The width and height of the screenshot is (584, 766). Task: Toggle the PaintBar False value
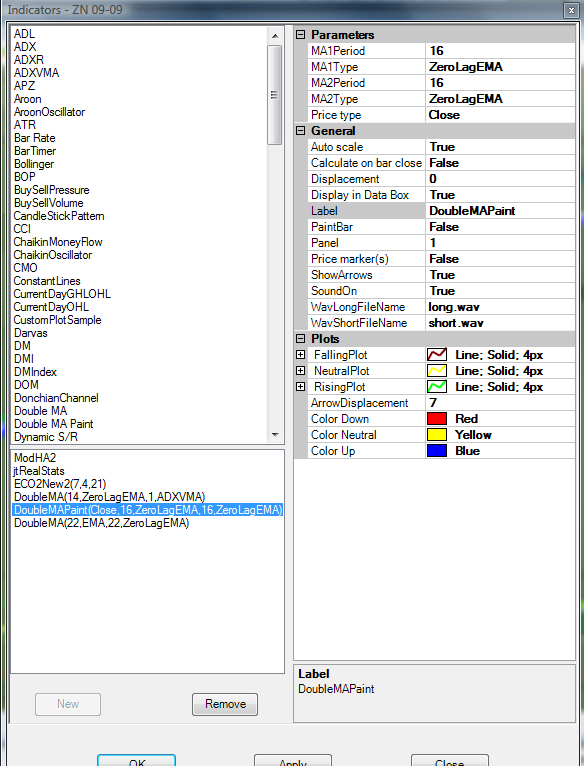[x=500, y=227]
